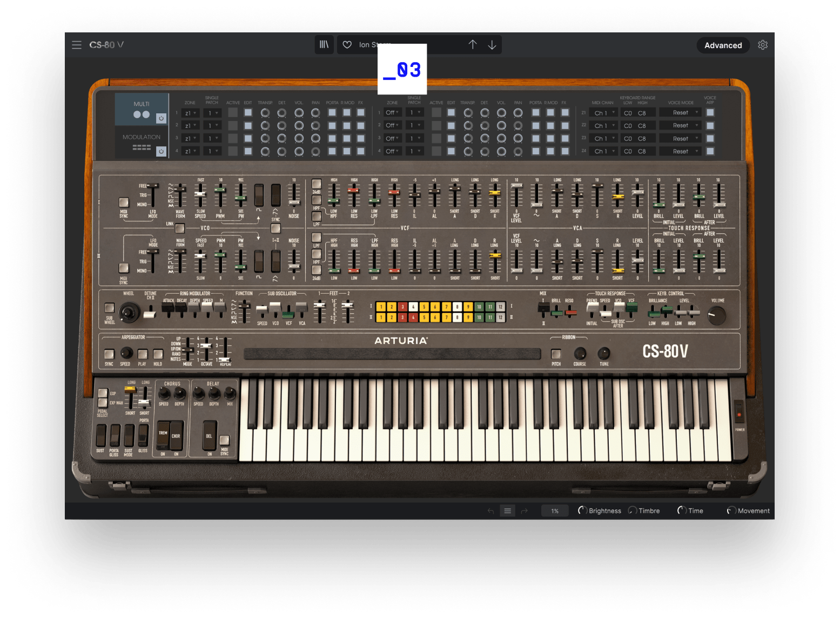Open the edit history list icon
840x617 pixels.
point(507,511)
